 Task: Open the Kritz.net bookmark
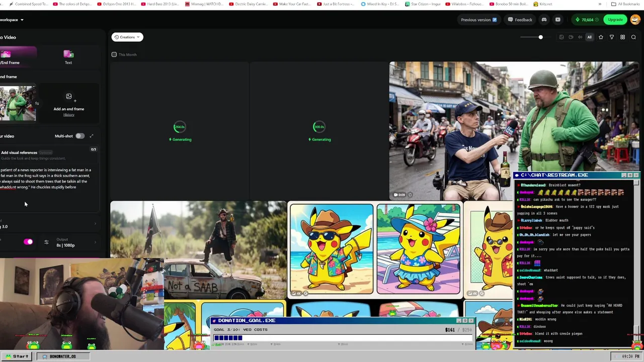[542, 4]
